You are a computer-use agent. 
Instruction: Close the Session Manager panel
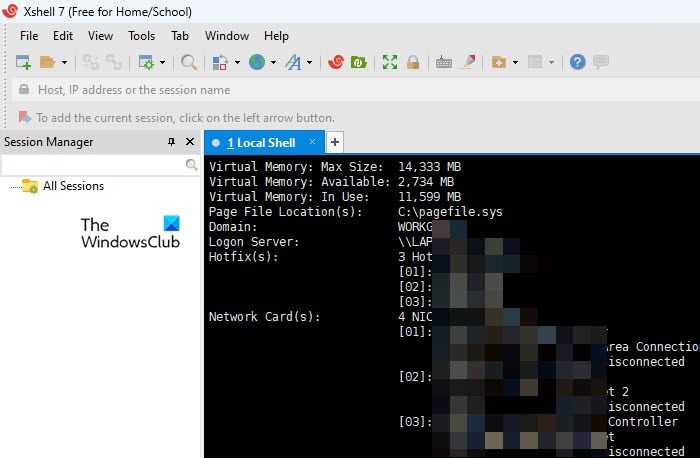190,142
